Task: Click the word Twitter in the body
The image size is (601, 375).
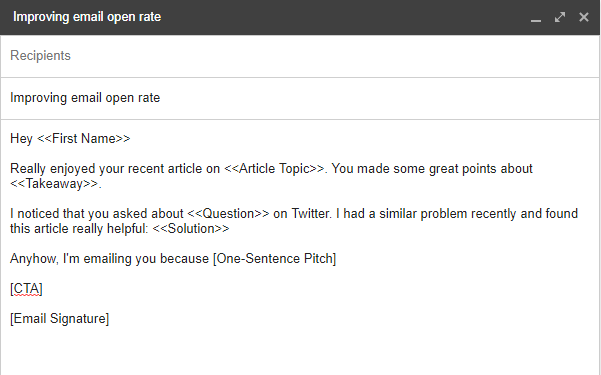Action: pos(311,214)
